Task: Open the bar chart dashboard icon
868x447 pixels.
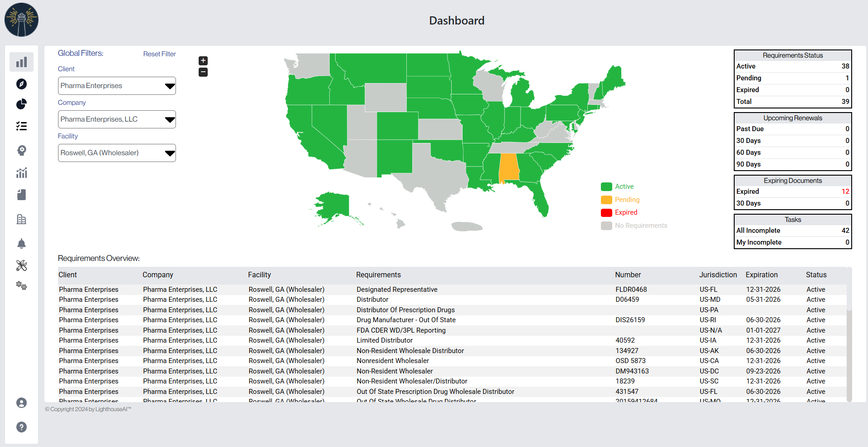Action: [21, 62]
